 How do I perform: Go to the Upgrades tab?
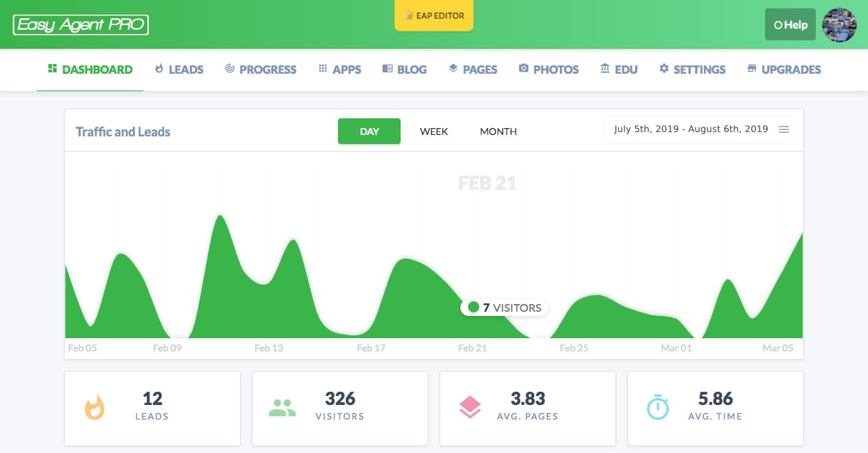tap(784, 70)
